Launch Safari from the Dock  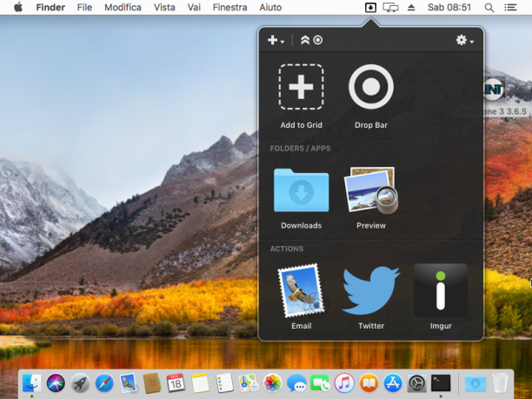click(104, 383)
